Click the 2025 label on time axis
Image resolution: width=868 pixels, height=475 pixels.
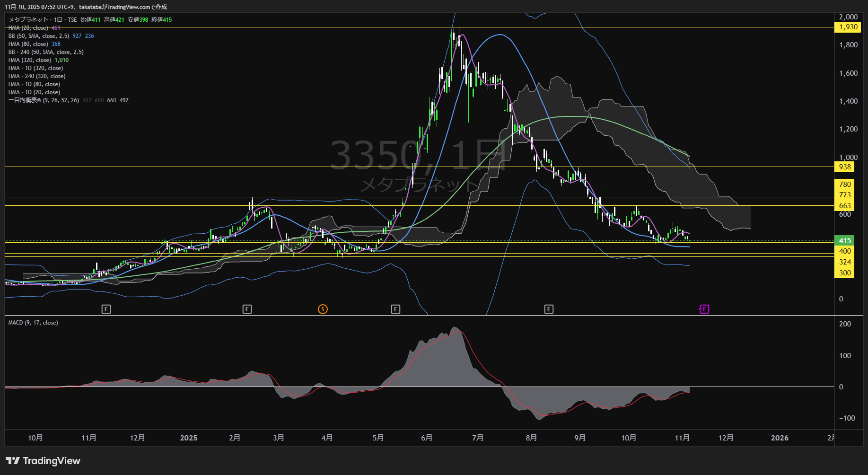tap(189, 438)
